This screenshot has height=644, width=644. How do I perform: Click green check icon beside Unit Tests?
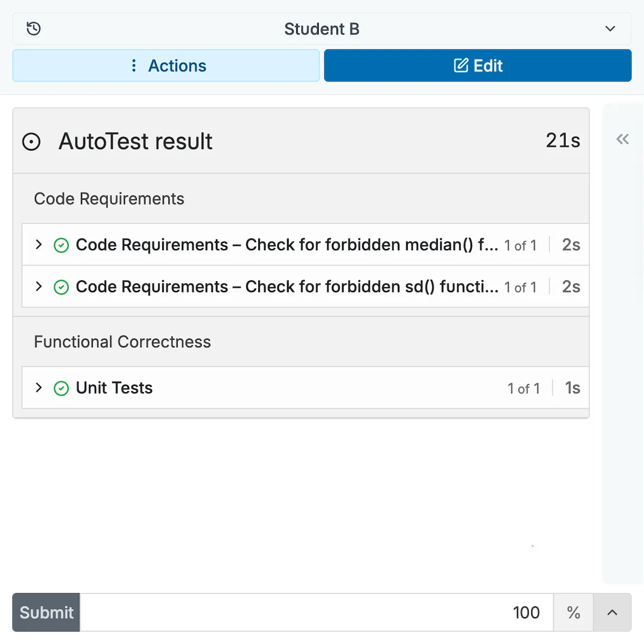coord(62,388)
